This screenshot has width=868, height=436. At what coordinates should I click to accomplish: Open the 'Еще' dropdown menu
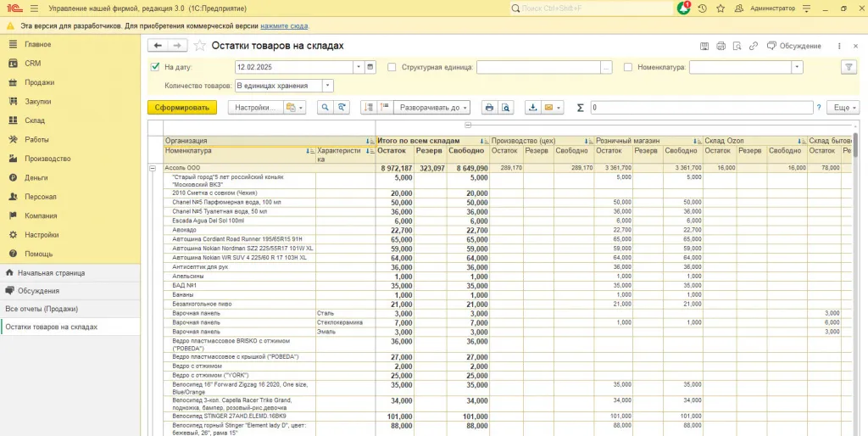[844, 108]
